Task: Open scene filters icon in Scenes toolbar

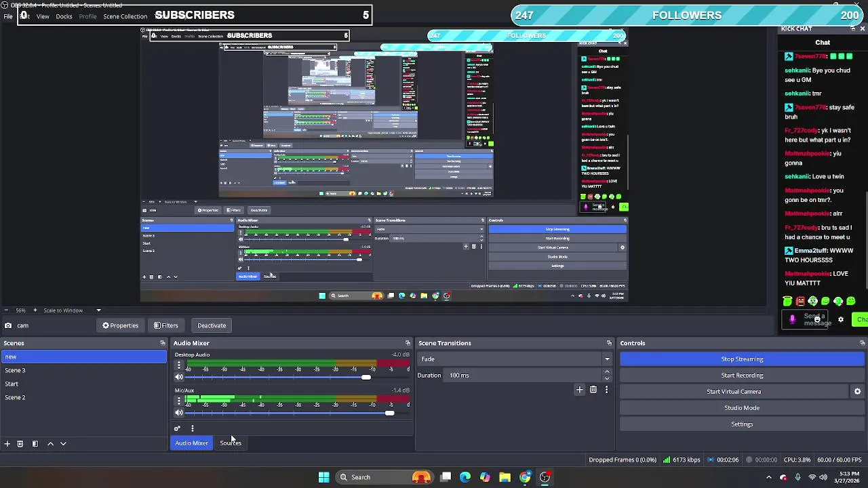Action: click(x=35, y=444)
